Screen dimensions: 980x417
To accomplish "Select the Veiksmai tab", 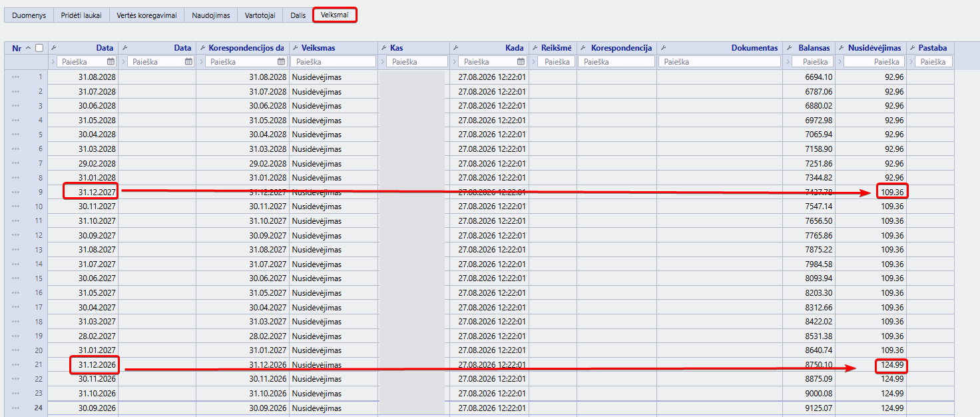I will [x=335, y=15].
